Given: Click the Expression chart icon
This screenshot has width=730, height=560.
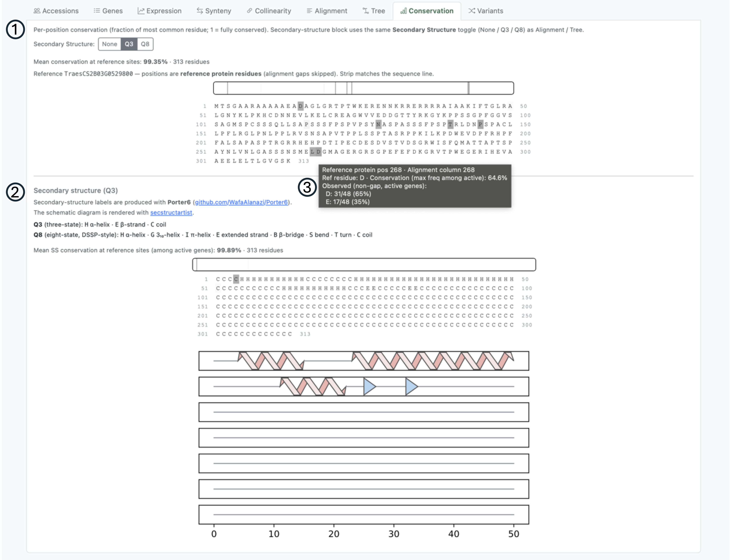Looking at the screenshot, I should click(141, 11).
